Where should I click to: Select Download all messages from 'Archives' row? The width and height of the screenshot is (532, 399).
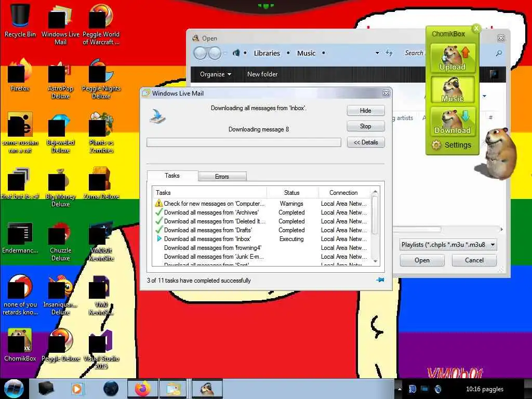pyautogui.click(x=262, y=212)
